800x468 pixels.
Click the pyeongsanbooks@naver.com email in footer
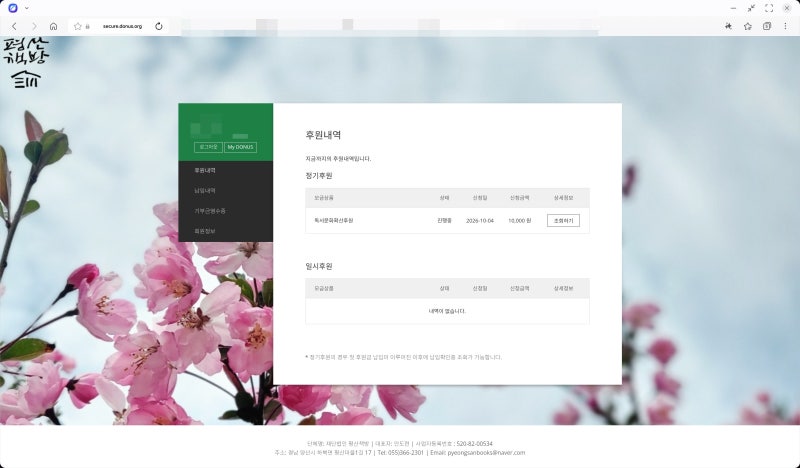coord(486,453)
